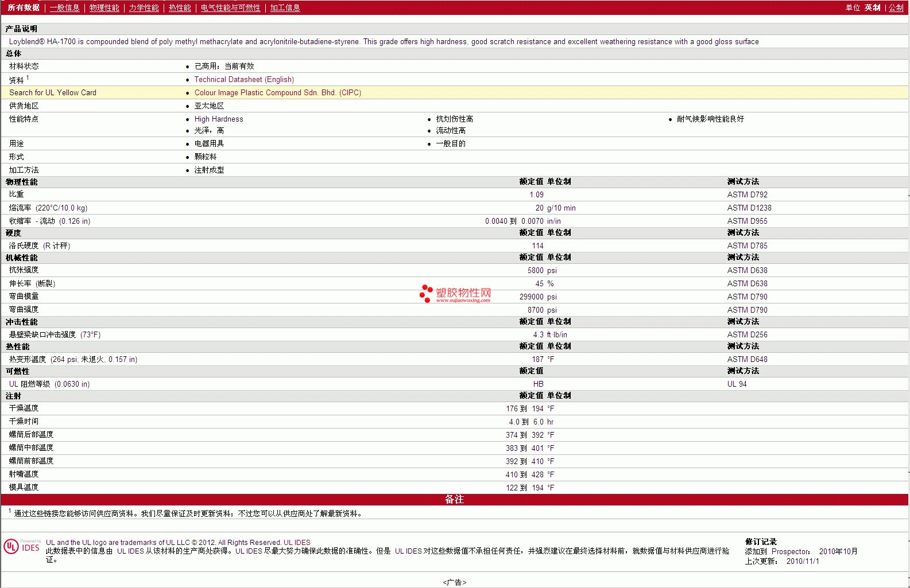910x588 pixels.
Task: Click the 电器用具 usage entry
Action: pos(209,144)
